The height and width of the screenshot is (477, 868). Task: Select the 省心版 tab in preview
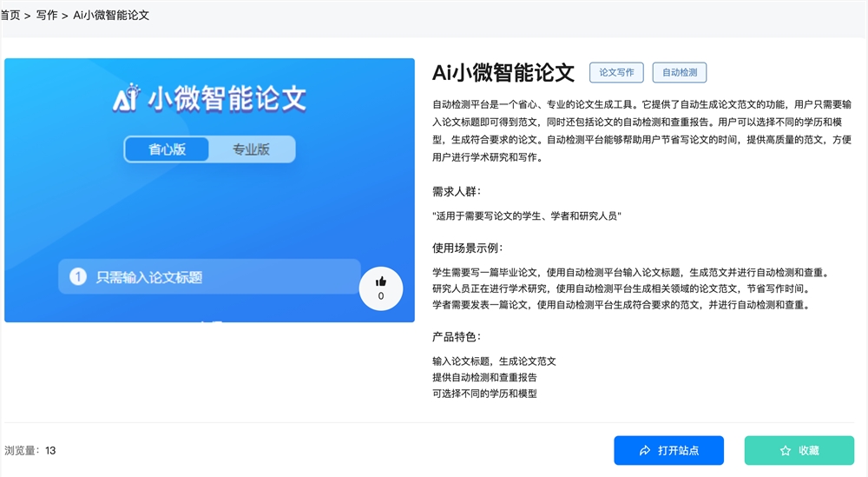(x=167, y=149)
